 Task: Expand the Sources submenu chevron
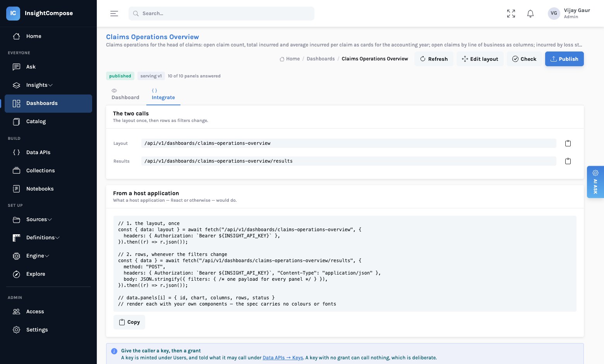tap(50, 220)
